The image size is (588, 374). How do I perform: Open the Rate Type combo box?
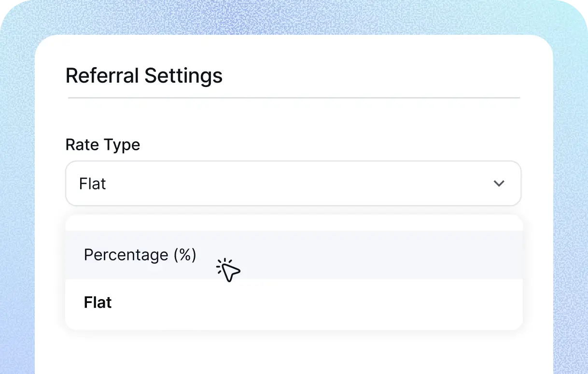tap(293, 184)
